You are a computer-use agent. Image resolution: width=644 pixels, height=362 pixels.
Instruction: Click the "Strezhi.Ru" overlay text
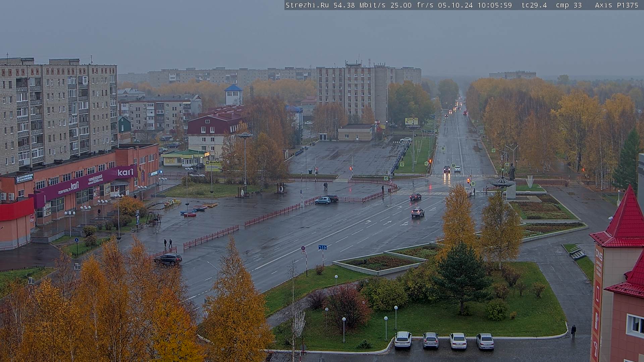(307, 5)
